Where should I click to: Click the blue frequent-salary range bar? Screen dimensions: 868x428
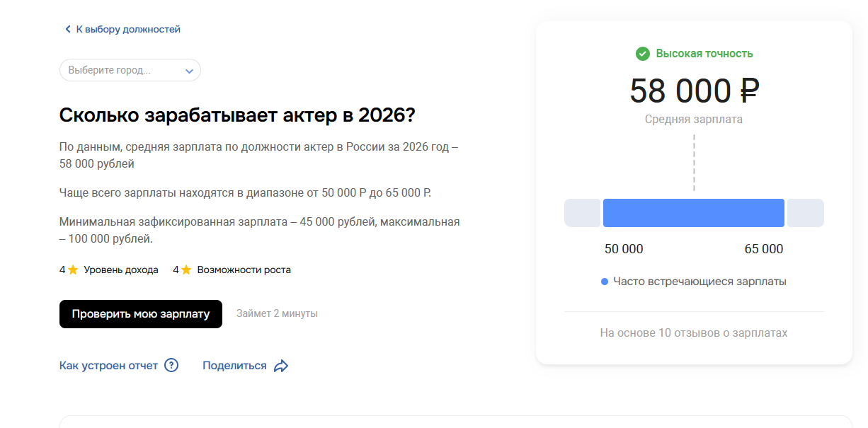coord(694,213)
